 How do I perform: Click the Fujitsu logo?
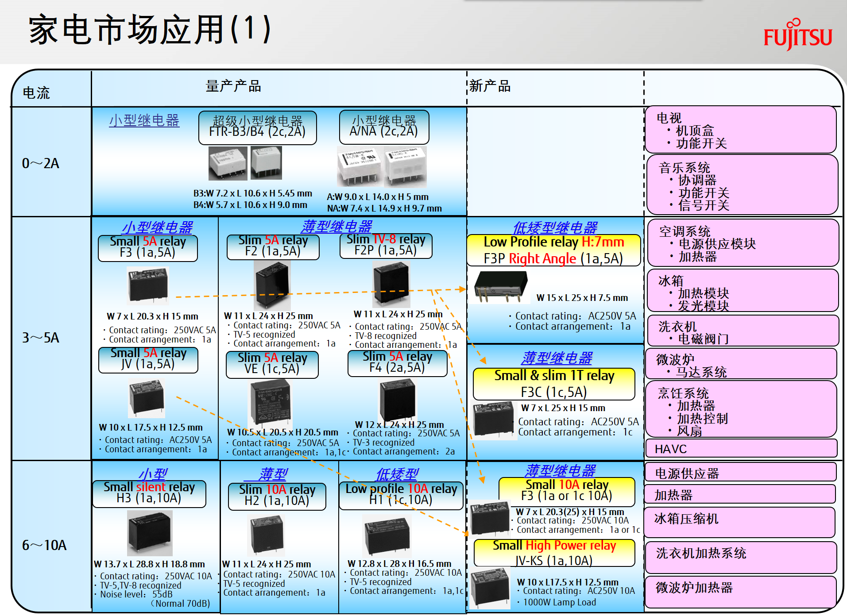[x=798, y=35]
